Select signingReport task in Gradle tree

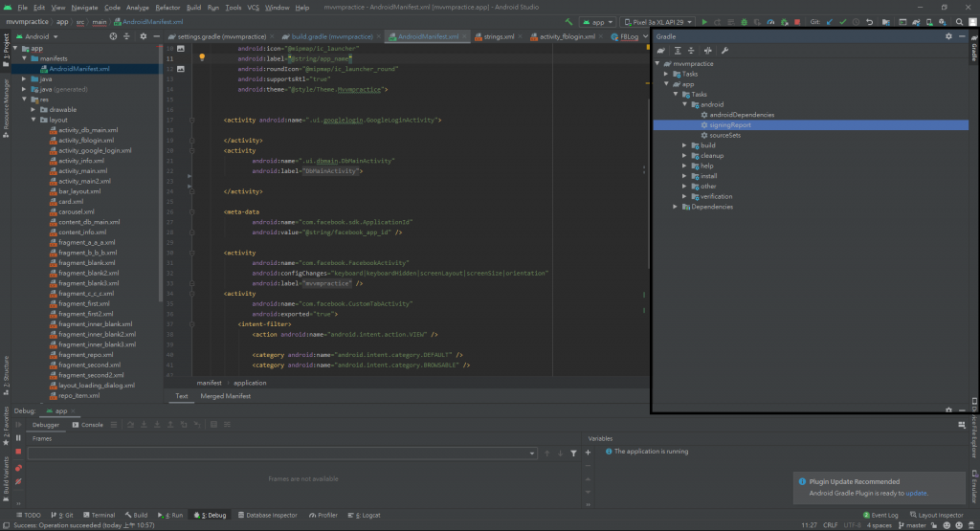[x=729, y=124]
